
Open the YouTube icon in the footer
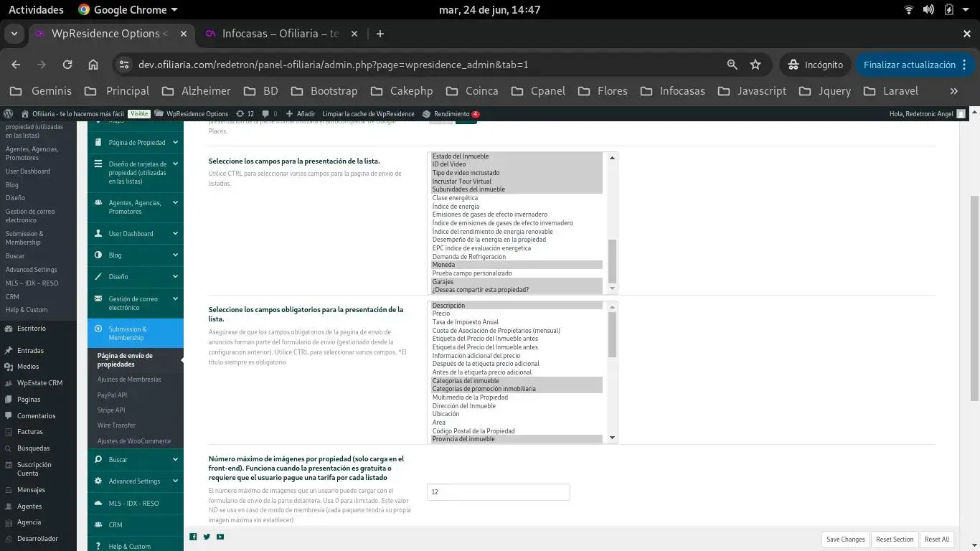click(x=220, y=537)
